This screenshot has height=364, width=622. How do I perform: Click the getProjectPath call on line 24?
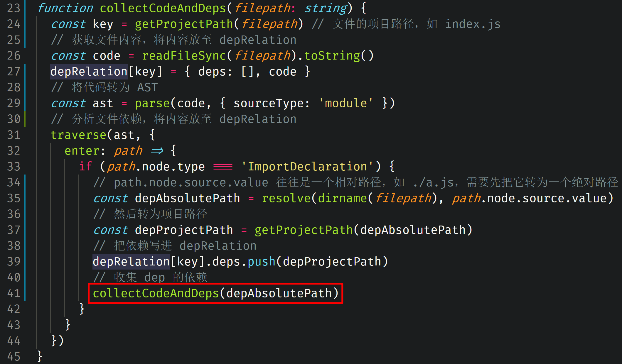184,24
